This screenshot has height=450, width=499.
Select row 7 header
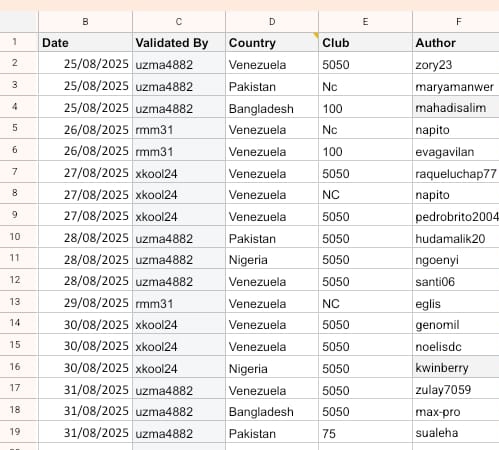click(x=15, y=172)
